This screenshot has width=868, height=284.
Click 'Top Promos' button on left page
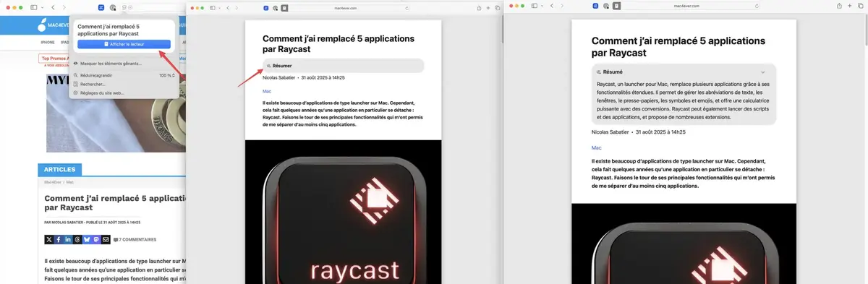(55, 59)
